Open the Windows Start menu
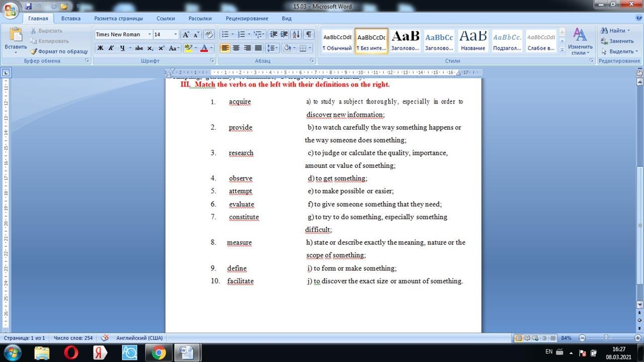Image resolution: width=644 pixels, height=362 pixels. (12, 352)
